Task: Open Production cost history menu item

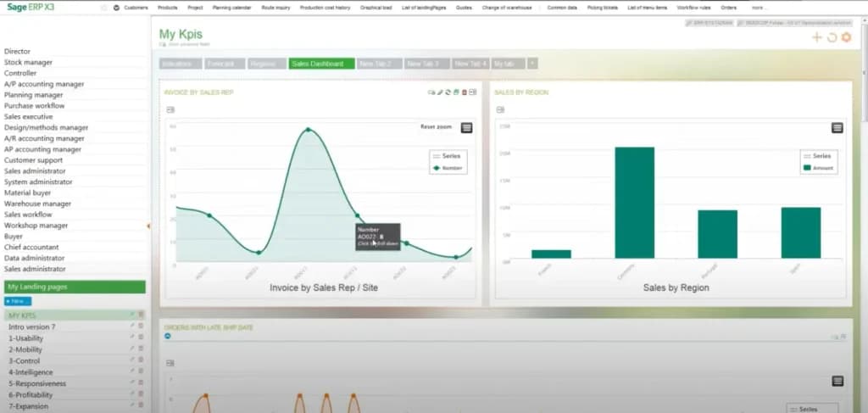Action: coord(325,8)
